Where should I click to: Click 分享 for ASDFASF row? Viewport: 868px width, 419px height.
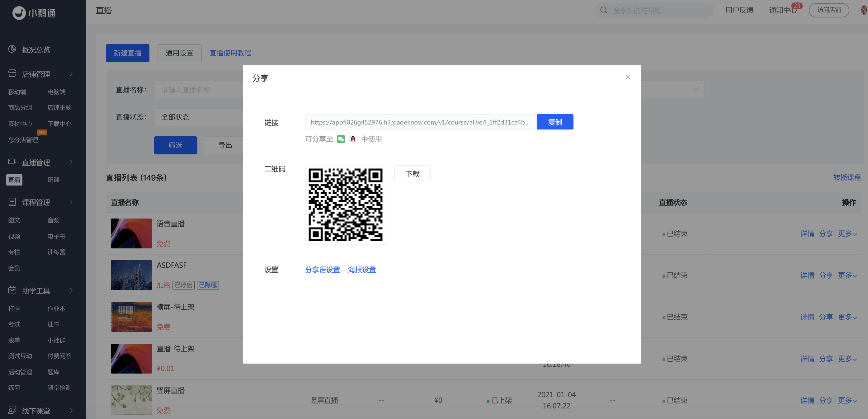click(826, 275)
